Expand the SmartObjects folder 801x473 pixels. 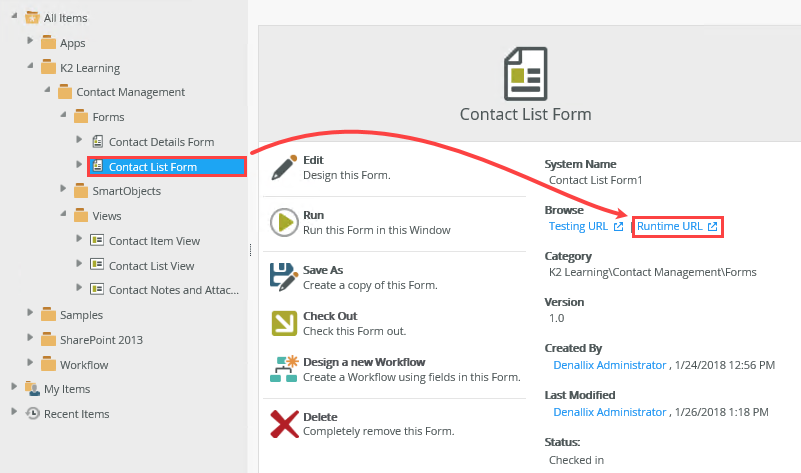coord(63,191)
